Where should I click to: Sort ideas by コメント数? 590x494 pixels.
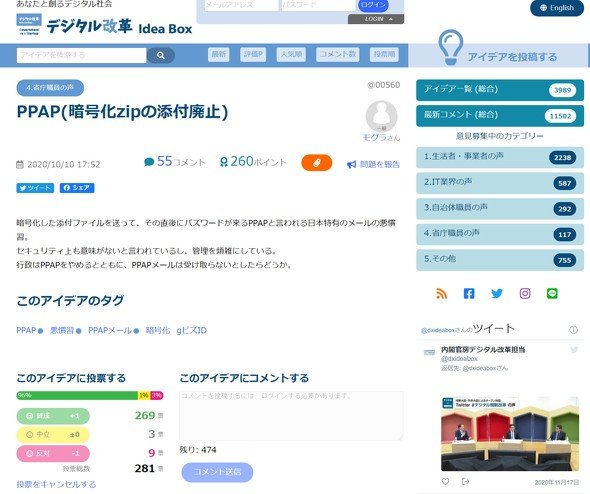click(x=338, y=54)
